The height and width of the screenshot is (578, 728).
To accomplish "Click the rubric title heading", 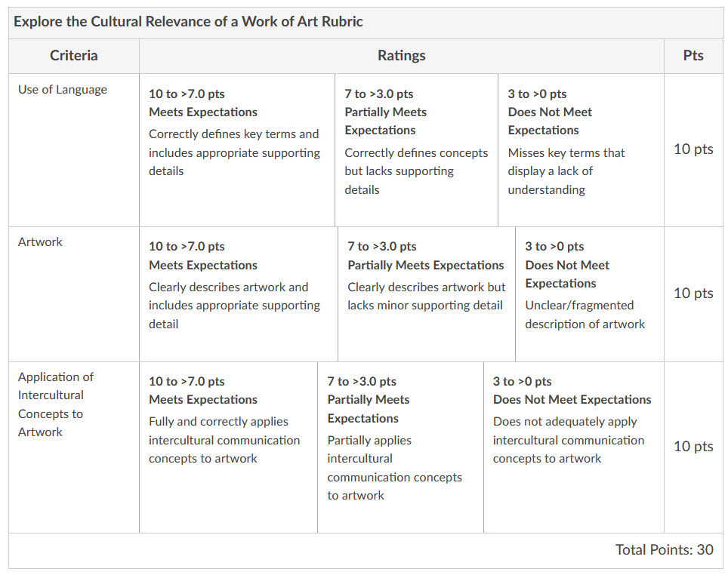I will pos(188,22).
